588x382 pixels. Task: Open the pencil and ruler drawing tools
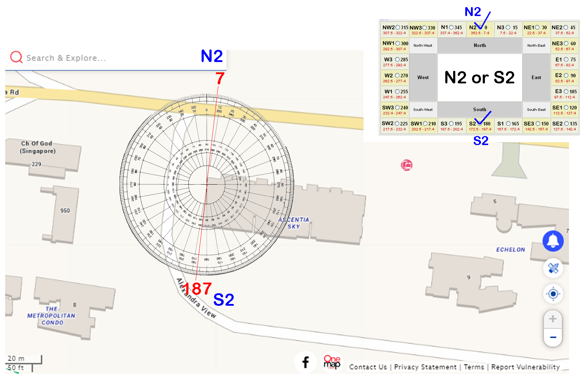(553, 268)
